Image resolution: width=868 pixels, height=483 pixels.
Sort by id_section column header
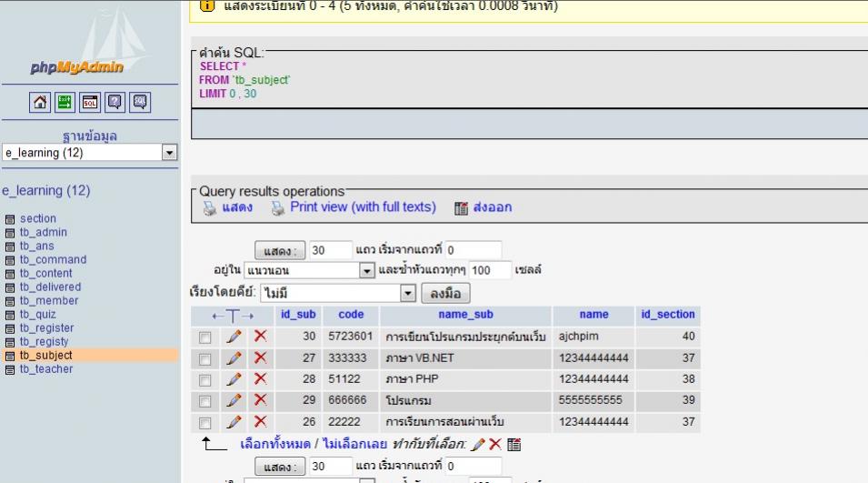click(668, 315)
